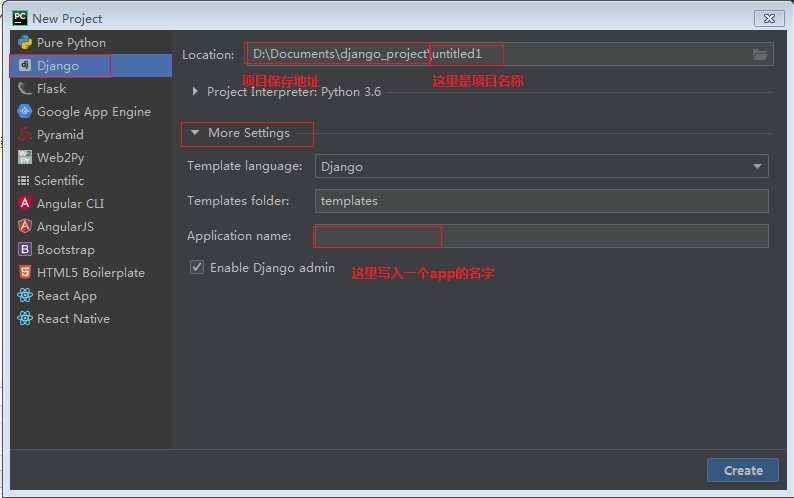Click the React App atom icon
The image size is (794, 498).
(24, 295)
